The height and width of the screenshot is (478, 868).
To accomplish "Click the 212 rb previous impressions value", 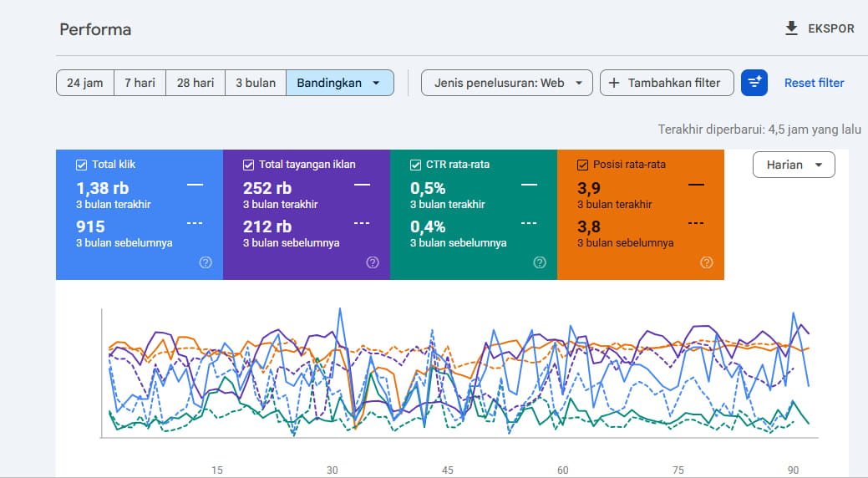I will [x=267, y=226].
